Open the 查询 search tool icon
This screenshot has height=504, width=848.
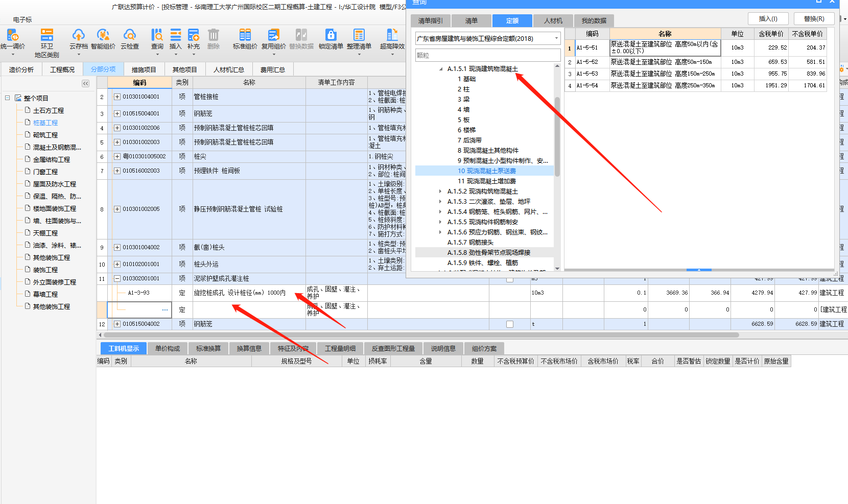pos(157,35)
